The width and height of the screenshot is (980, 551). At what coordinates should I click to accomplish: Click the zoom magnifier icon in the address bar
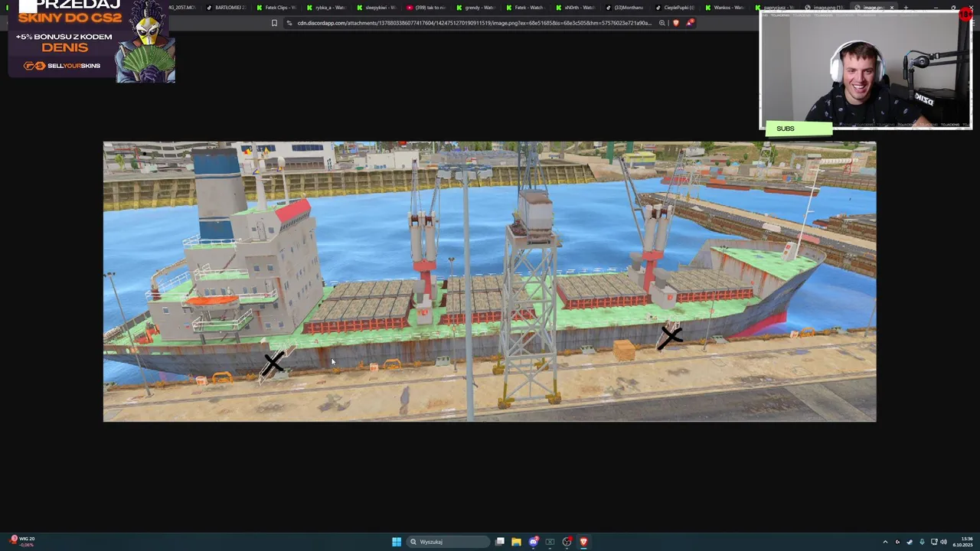coord(661,23)
